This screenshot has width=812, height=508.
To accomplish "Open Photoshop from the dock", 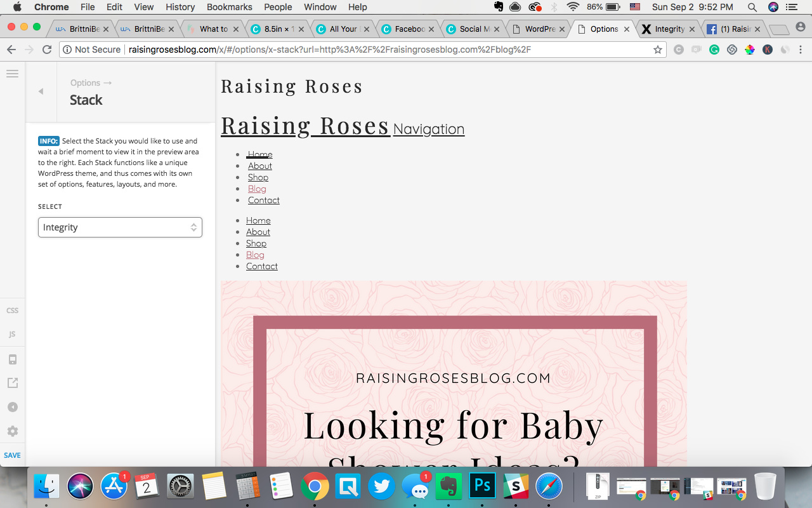I will point(483,487).
